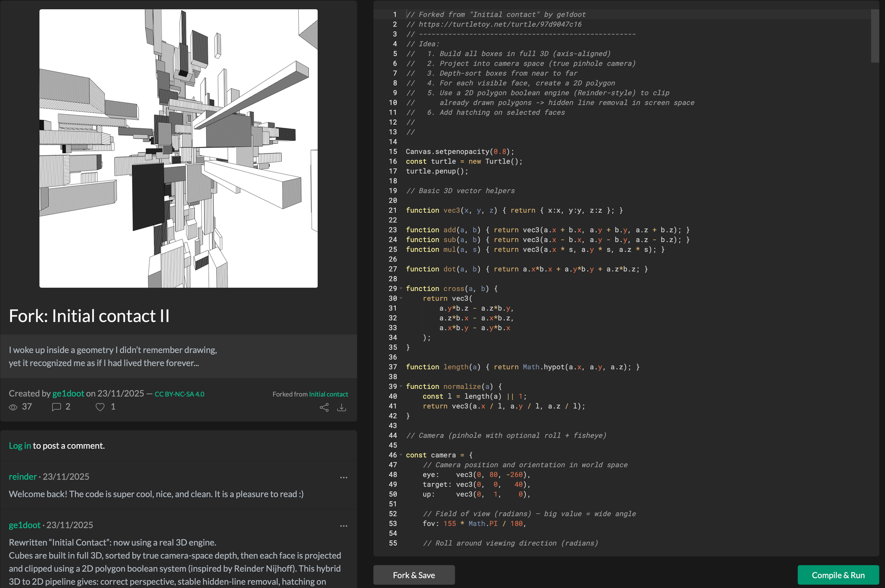
Task: Open reinder's profile from comment
Action: point(23,477)
